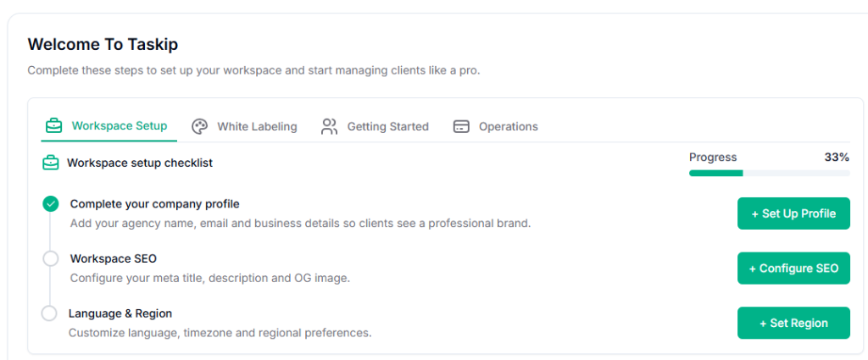Mark the Language & Region step circle
868x360 pixels.
[x=49, y=313]
